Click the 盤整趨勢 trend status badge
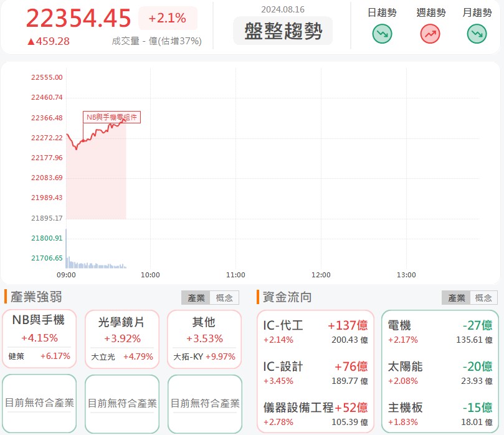This screenshot has width=504, height=435. [x=283, y=31]
